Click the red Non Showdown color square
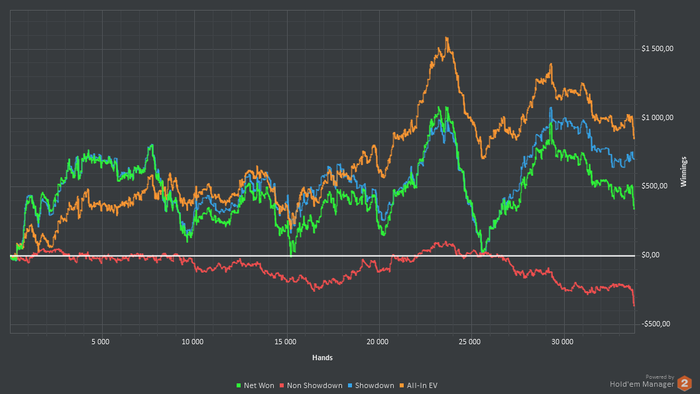700x394 pixels. (x=282, y=386)
